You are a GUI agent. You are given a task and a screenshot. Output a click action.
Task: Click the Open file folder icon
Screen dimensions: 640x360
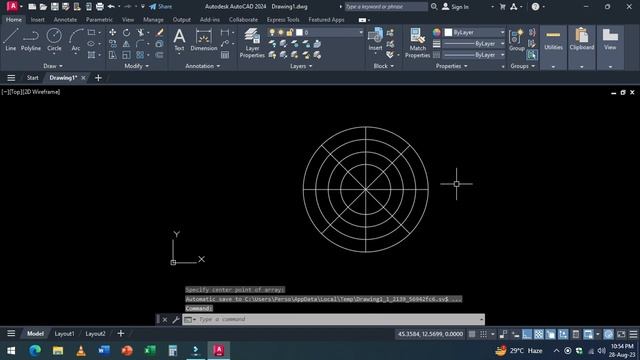(43, 7)
